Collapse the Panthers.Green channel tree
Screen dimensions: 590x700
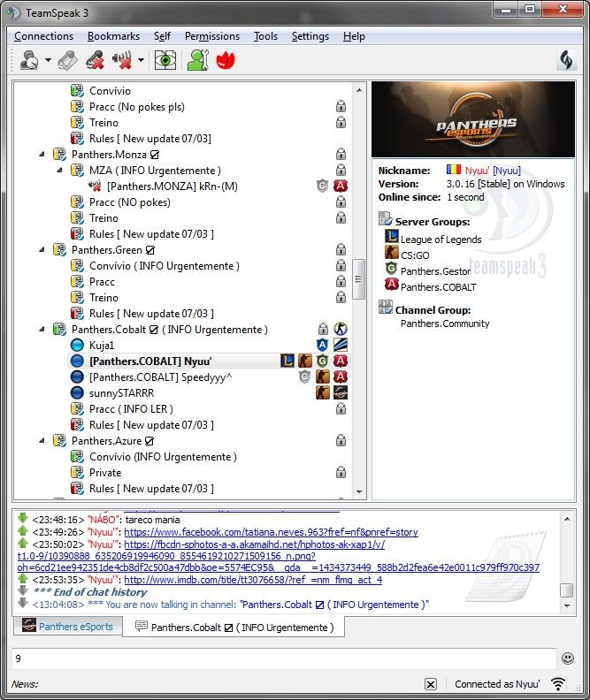[x=42, y=250]
